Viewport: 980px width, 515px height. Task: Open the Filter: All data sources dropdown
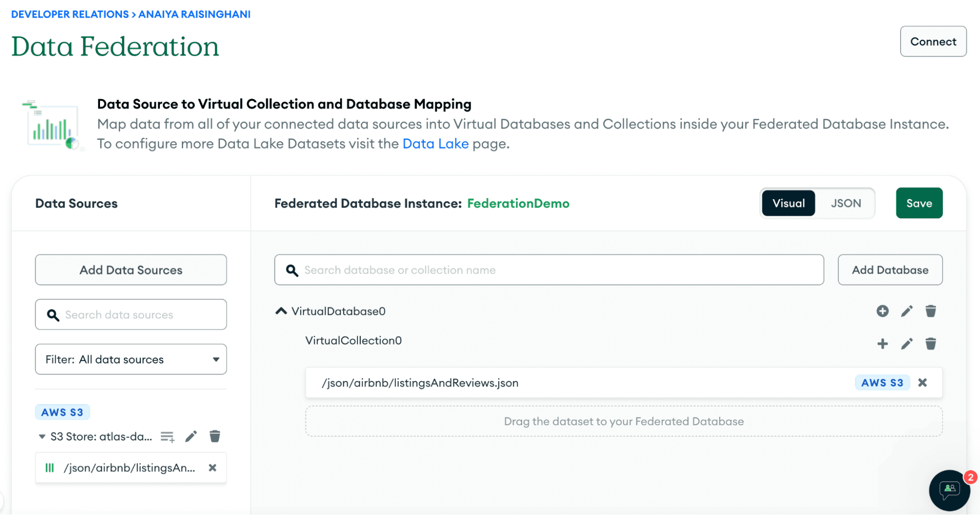131,360
